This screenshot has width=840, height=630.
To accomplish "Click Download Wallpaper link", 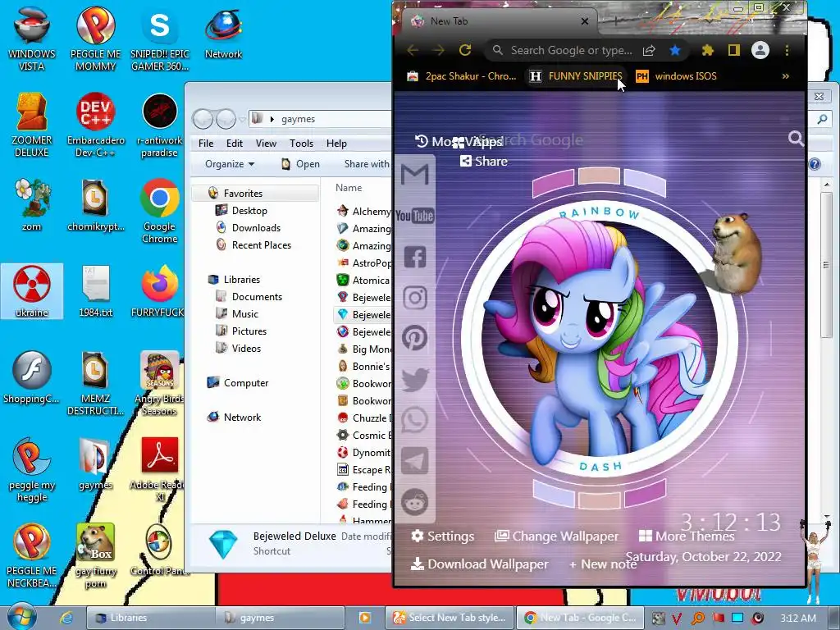I will pyautogui.click(x=479, y=564).
